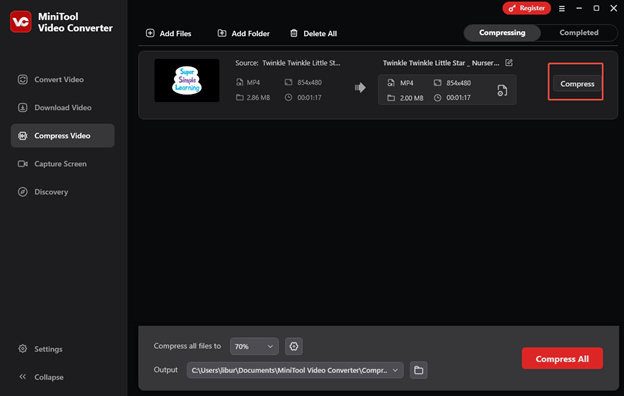Screen dimensions: 624x396
Task: Click Add Files button
Action: coord(168,33)
